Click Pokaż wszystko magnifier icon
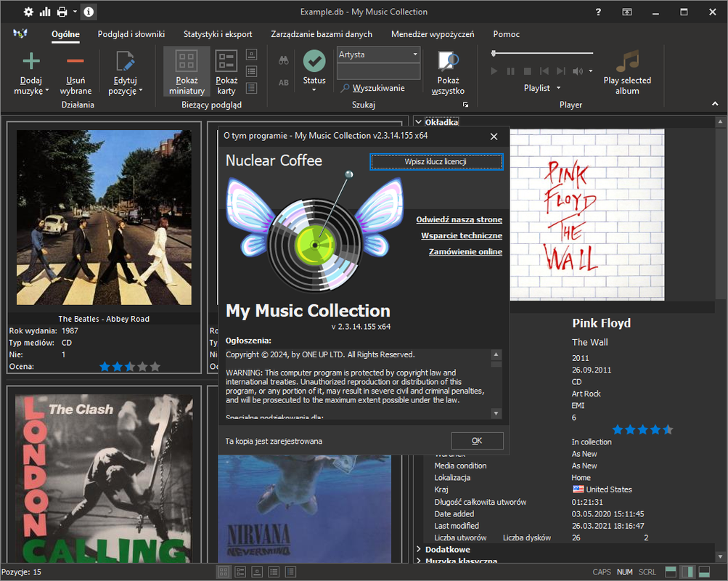The height and width of the screenshot is (581, 728). pyautogui.click(x=448, y=61)
